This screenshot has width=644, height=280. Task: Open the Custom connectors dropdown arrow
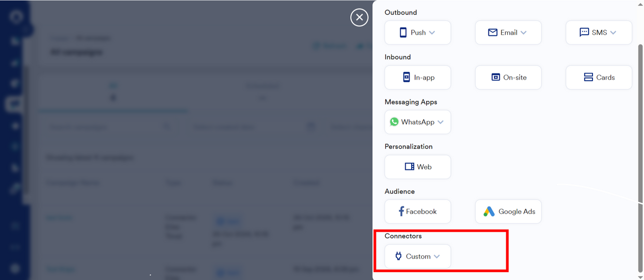click(436, 257)
